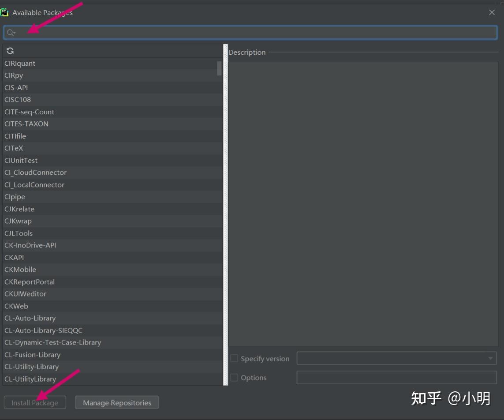Select the CJLTools package

(112, 233)
